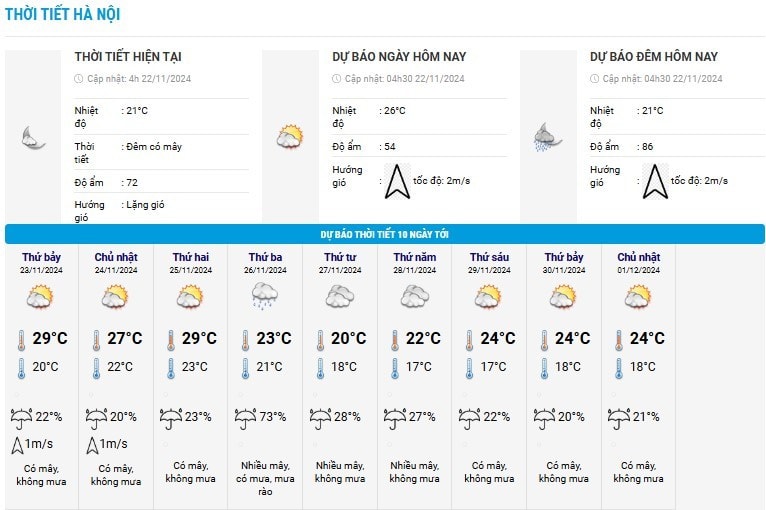Select the Thứ hai 25/11/2024 day heading
Viewport: 766px width, 510px height.
[x=191, y=263]
